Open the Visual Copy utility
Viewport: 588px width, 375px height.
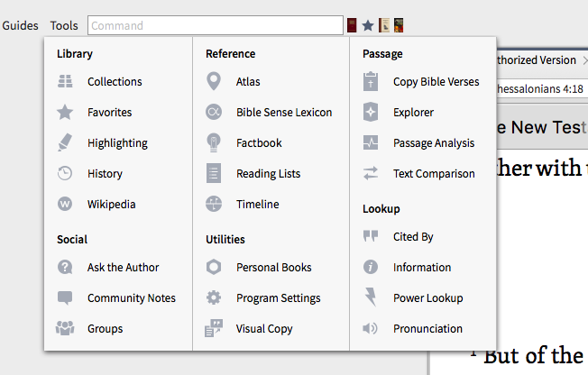click(264, 329)
